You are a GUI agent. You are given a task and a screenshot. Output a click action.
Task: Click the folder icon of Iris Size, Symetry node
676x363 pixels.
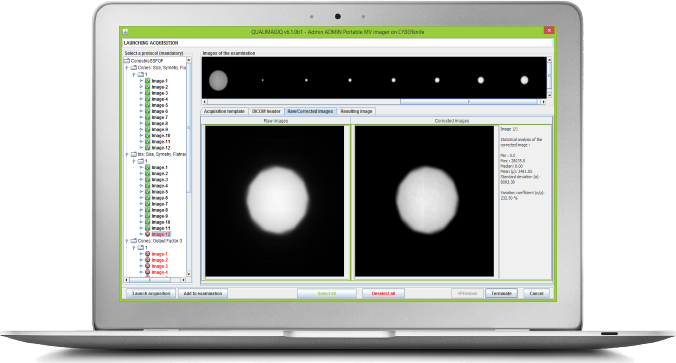coord(134,154)
